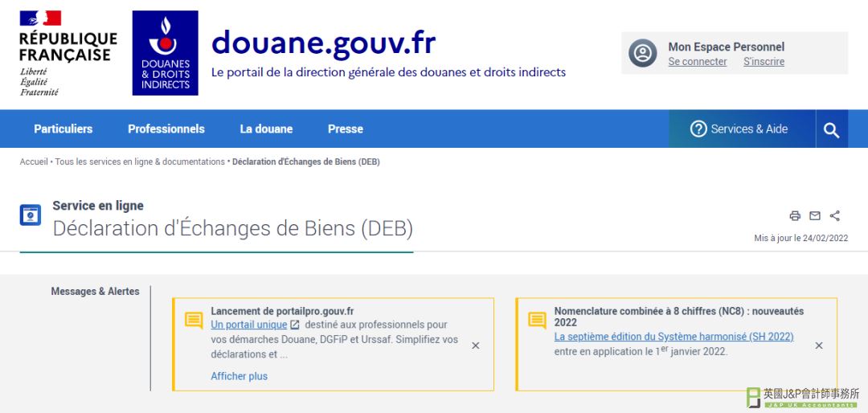This screenshot has height=413, width=868.
Task: Dismiss the Nomenclature combinée alert
Action: click(819, 346)
